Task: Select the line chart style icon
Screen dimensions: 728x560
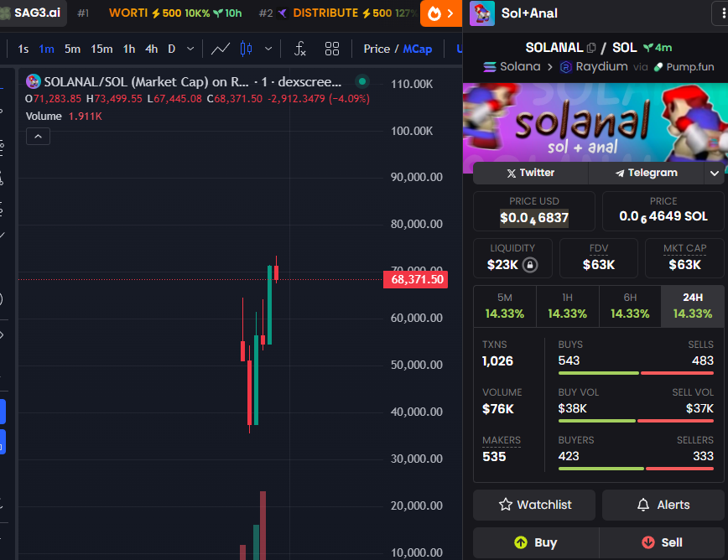Action: coord(221,49)
